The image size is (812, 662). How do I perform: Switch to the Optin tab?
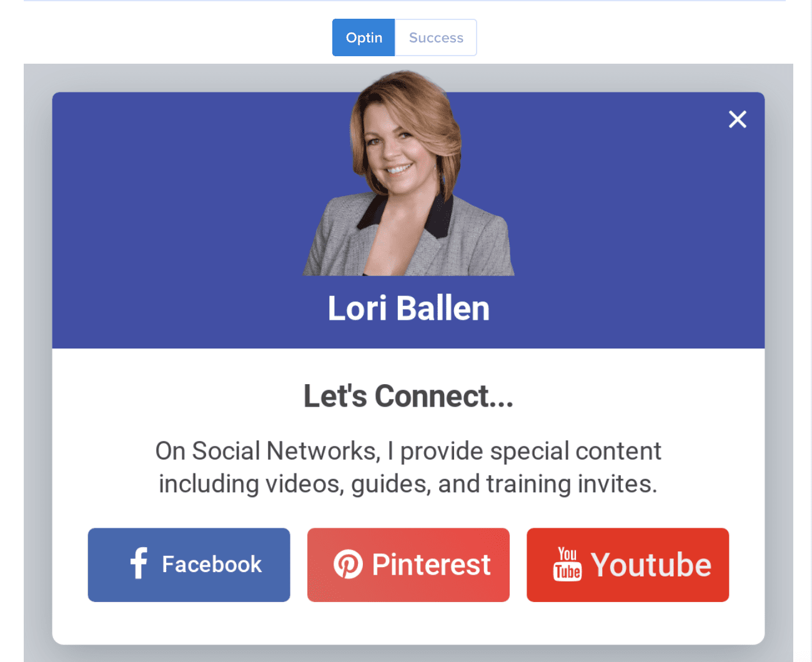[364, 37]
